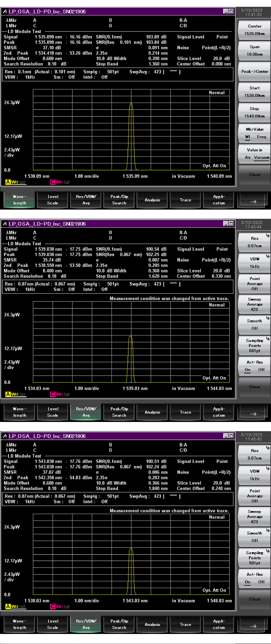Open the Span 10.00nm setting
This screenshot has height=644, width=271.
tap(255, 50)
